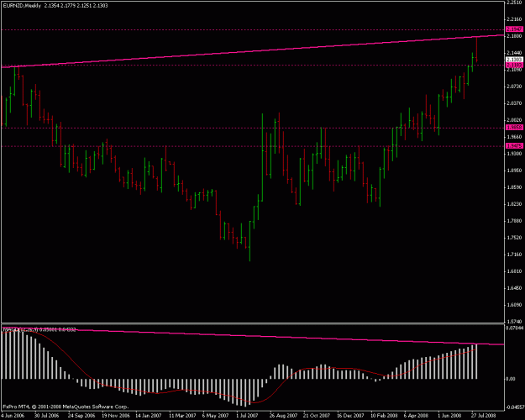The width and height of the screenshot is (525, 420).
Task: Click the 1.8950 price axis value
Action: coord(514,171)
